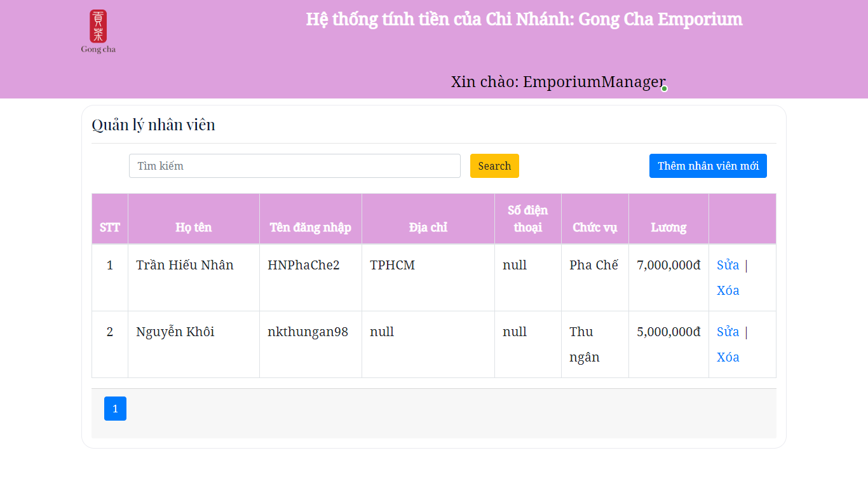Click inside the Tìm kiếm search field
Viewport: 868px width, 488px height.
[294, 165]
